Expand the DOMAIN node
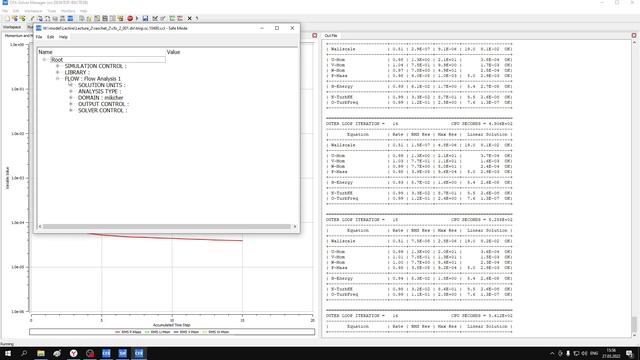Viewport: 640px width, 360px height. tap(71, 98)
